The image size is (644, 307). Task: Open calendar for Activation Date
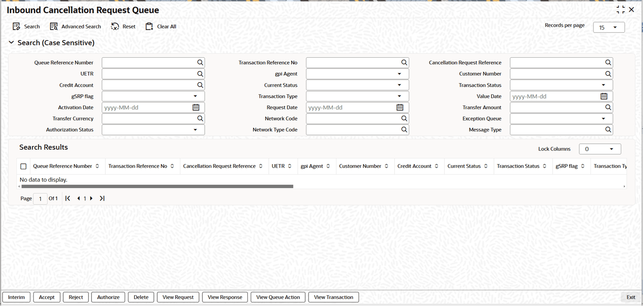click(x=196, y=108)
